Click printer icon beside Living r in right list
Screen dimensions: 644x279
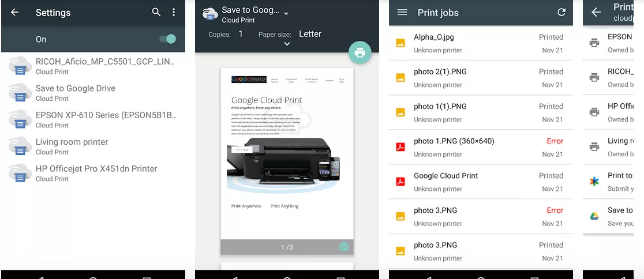[x=594, y=146]
